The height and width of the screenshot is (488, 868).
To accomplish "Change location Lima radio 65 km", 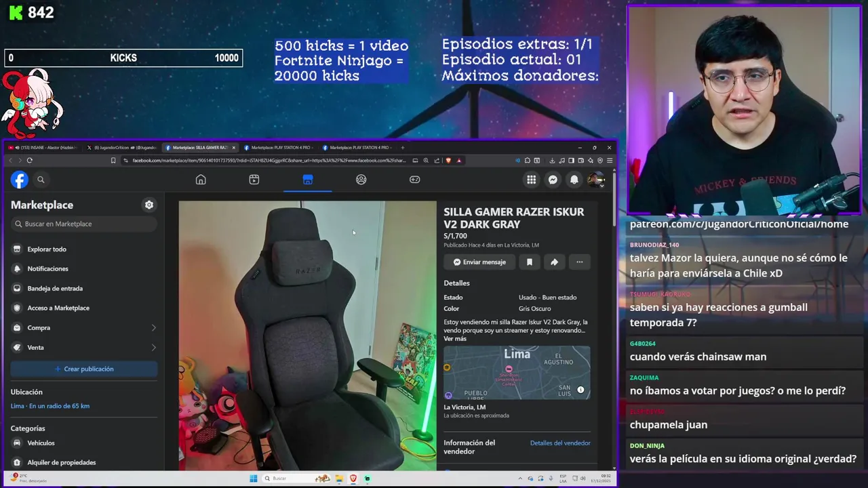I will point(50,406).
